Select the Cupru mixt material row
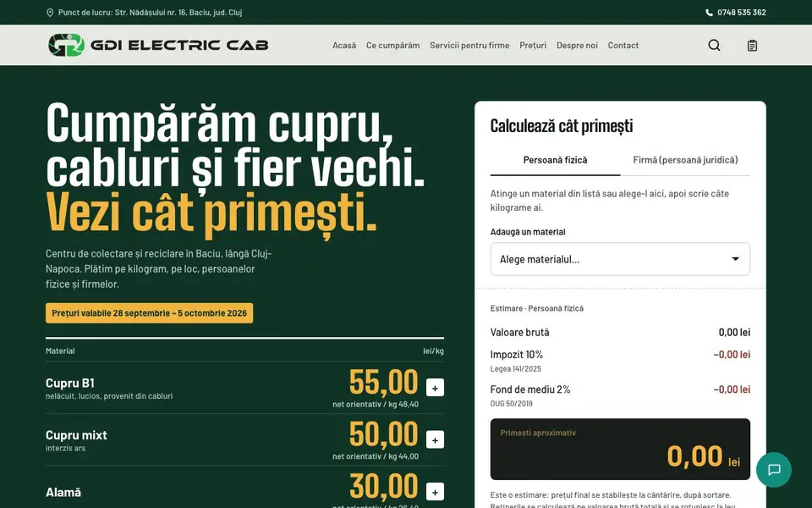This screenshot has height=508, width=812. 244,440
